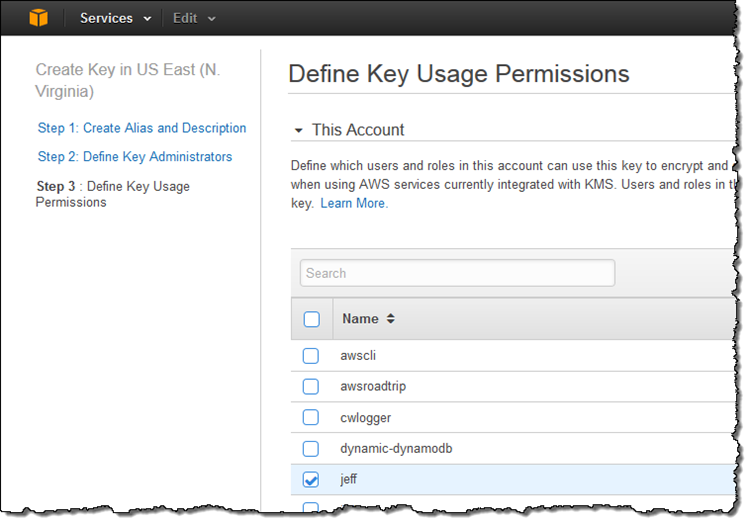Viewport: 750px width, 523px height.
Task: Click the Name column header
Action: click(x=360, y=319)
